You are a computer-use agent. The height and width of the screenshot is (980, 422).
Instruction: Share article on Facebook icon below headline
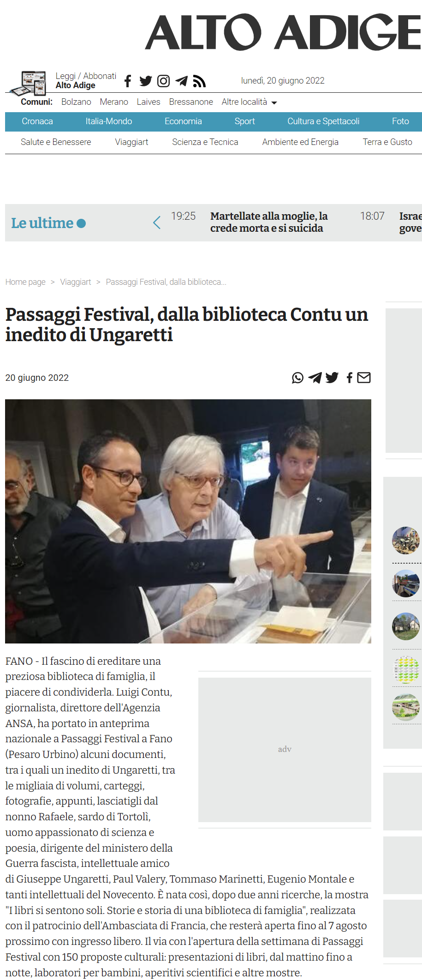[350, 378]
